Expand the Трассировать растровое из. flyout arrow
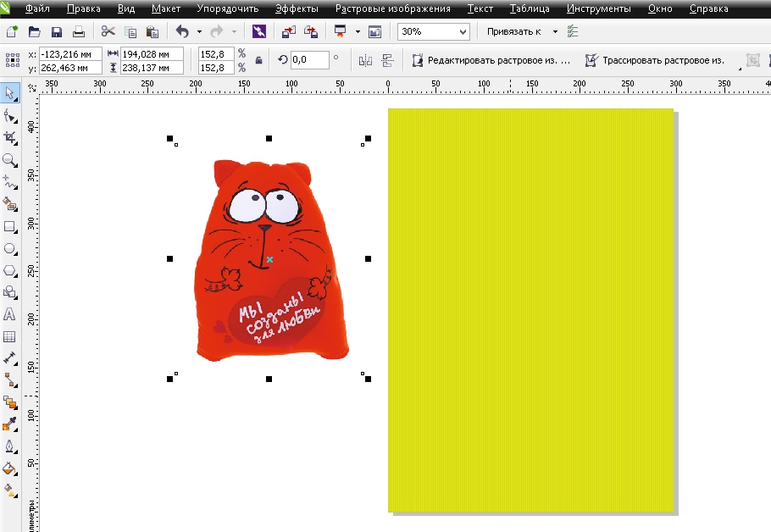The image size is (771, 532). point(740,69)
